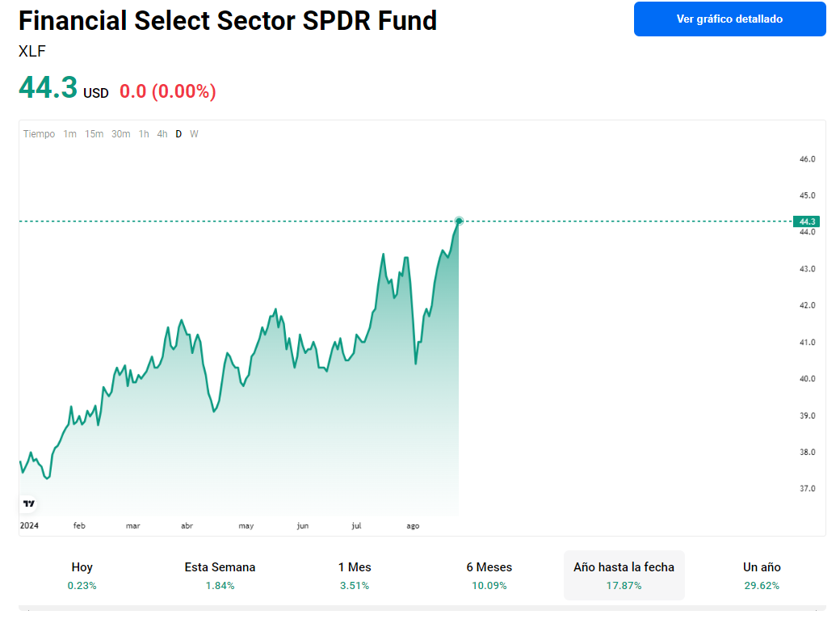The width and height of the screenshot is (840, 619).
Task: Click the XLF ticker symbol text
Action: coord(32,52)
